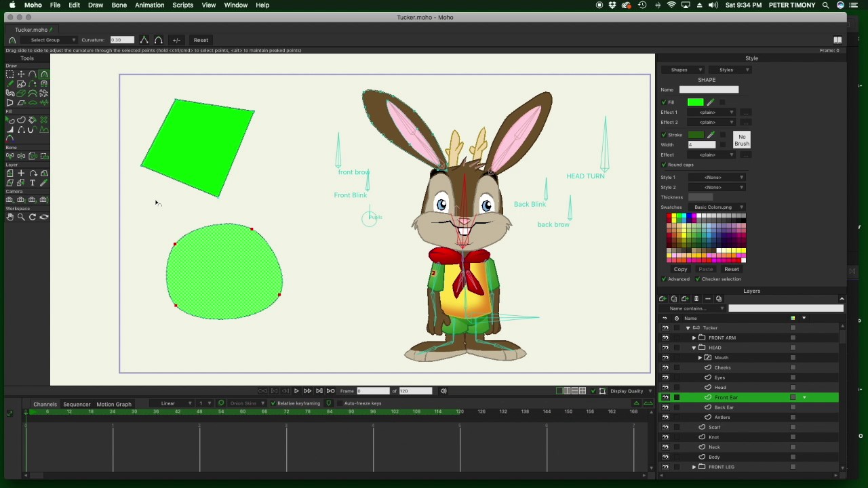
Task: Click the green Fill color swatch
Action: click(x=696, y=102)
